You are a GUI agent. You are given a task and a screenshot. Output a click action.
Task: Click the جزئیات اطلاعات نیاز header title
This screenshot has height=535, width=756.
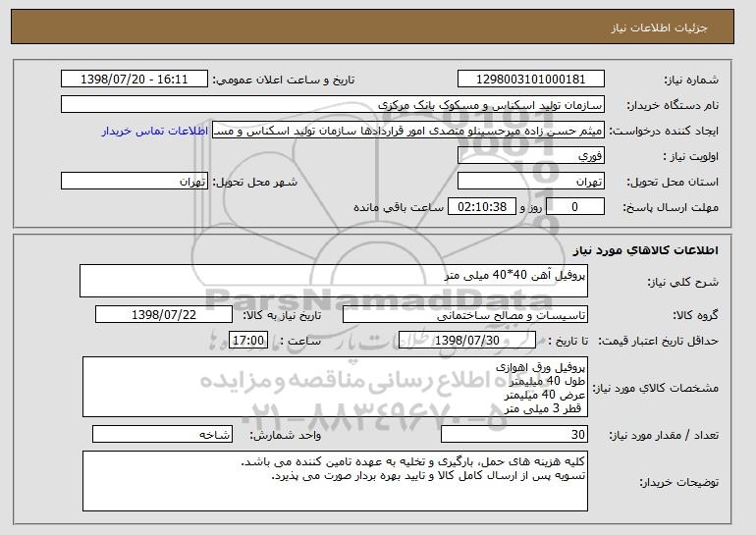click(x=659, y=27)
